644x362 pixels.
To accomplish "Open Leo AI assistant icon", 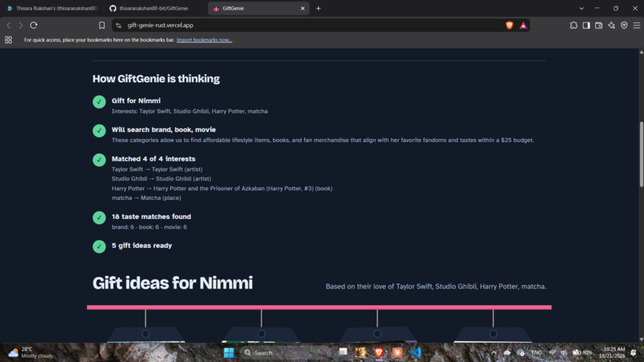I will pyautogui.click(x=611, y=26).
